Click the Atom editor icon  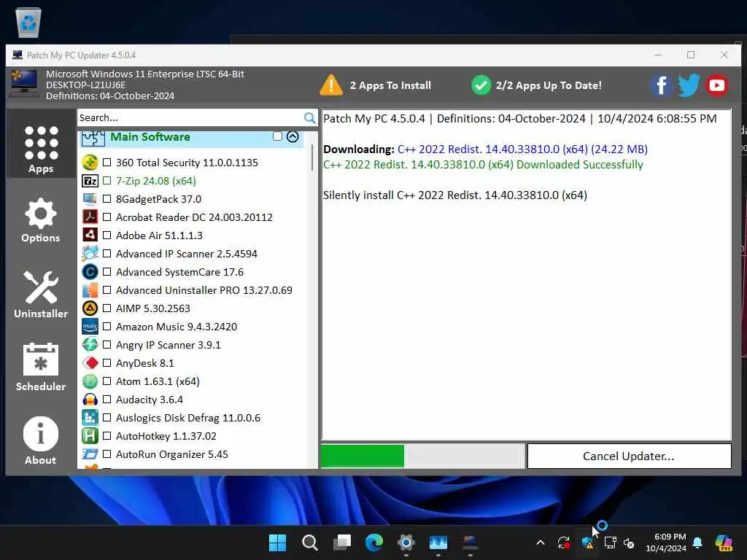click(x=90, y=381)
